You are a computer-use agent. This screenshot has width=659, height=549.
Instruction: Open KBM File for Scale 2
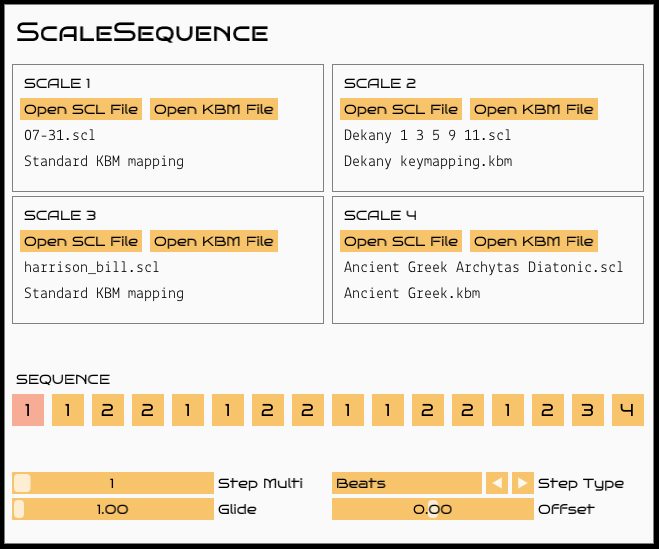click(533, 109)
